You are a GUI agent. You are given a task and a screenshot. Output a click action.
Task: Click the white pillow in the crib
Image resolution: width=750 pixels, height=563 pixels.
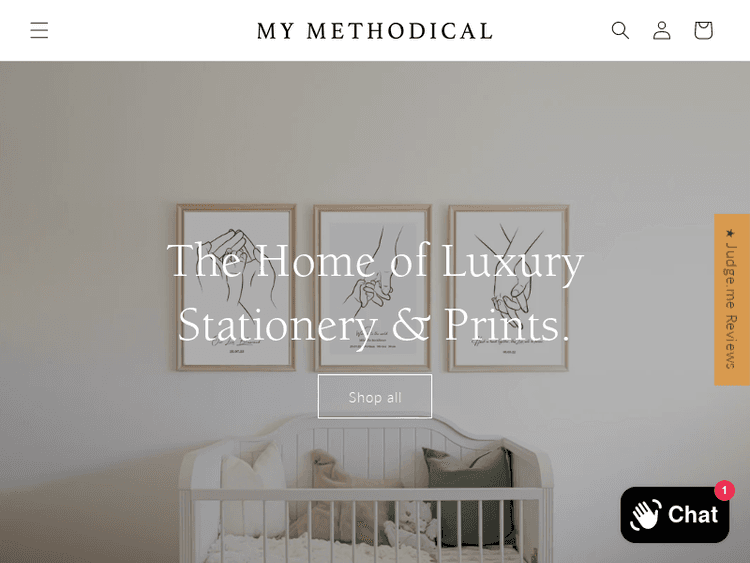[253, 493]
